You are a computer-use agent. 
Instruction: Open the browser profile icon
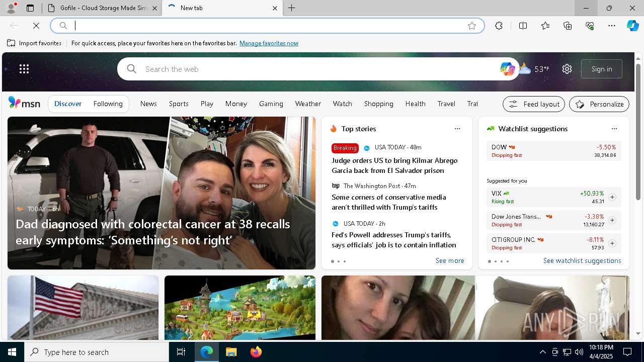(11, 8)
